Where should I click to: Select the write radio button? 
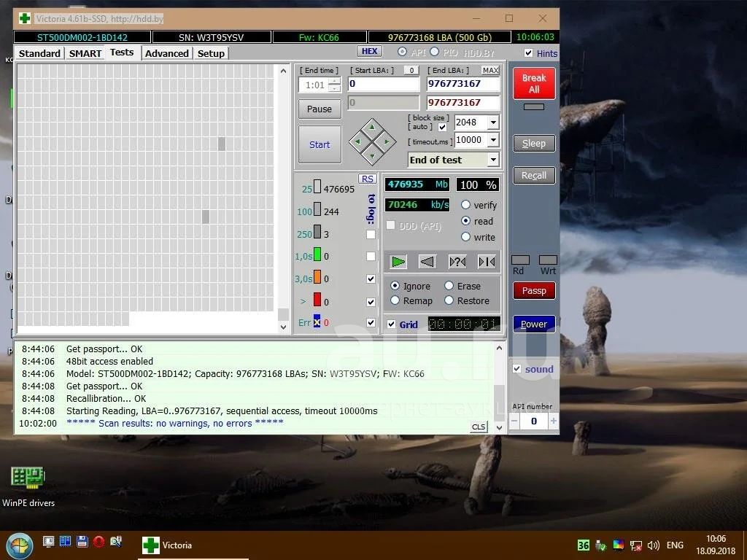pos(466,237)
